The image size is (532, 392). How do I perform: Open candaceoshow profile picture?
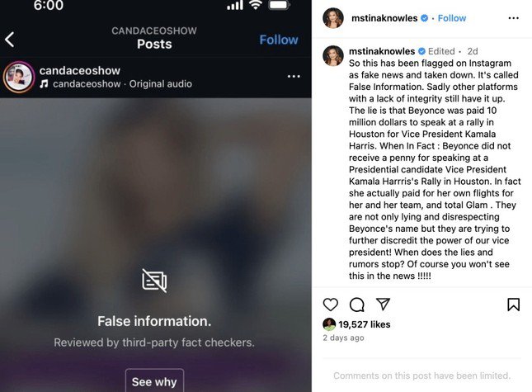tap(19, 77)
